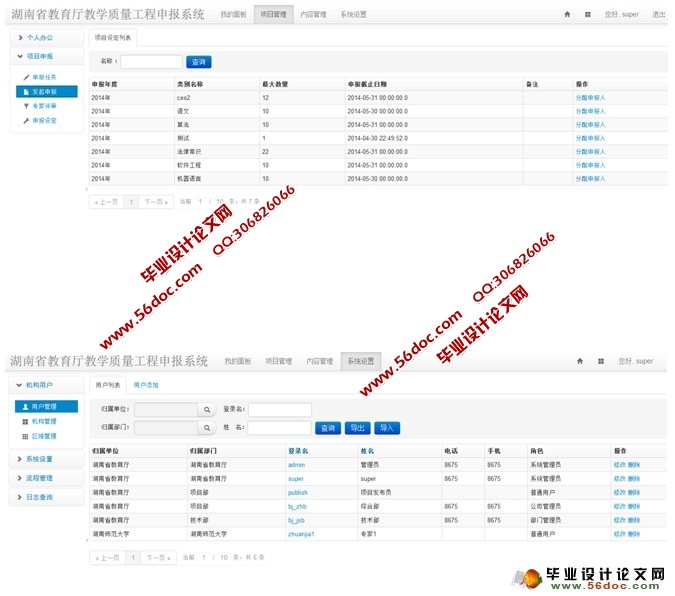The height and width of the screenshot is (596, 675).
Task: Open admin login name link
Action: (x=297, y=465)
